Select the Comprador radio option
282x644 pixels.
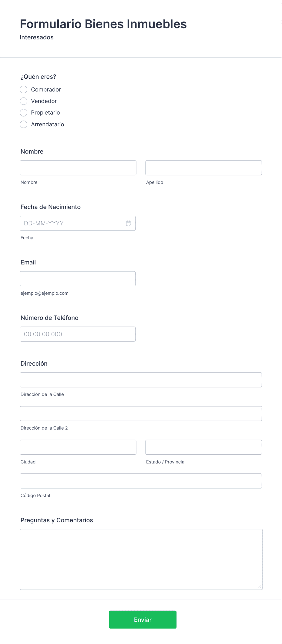tap(24, 89)
